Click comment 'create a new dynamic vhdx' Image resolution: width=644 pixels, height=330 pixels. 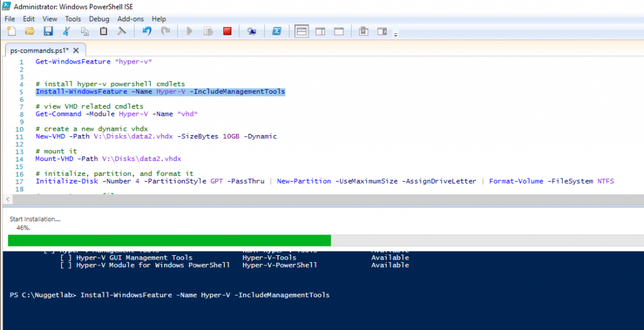point(92,129)
